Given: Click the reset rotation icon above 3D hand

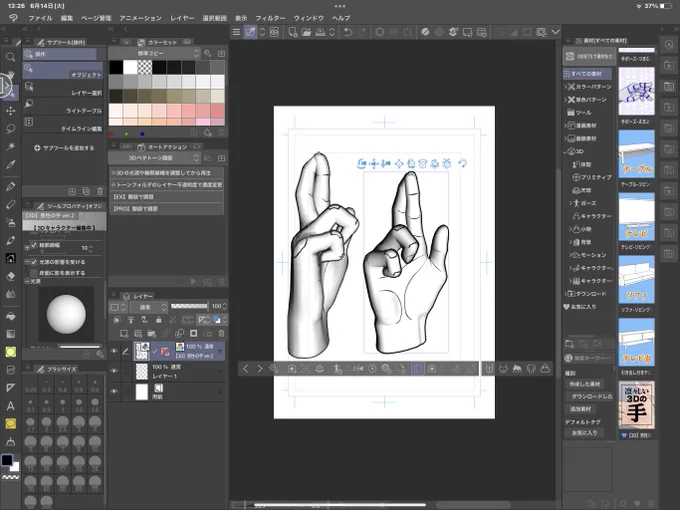Looking at the screenshot, I should [463, 163].
